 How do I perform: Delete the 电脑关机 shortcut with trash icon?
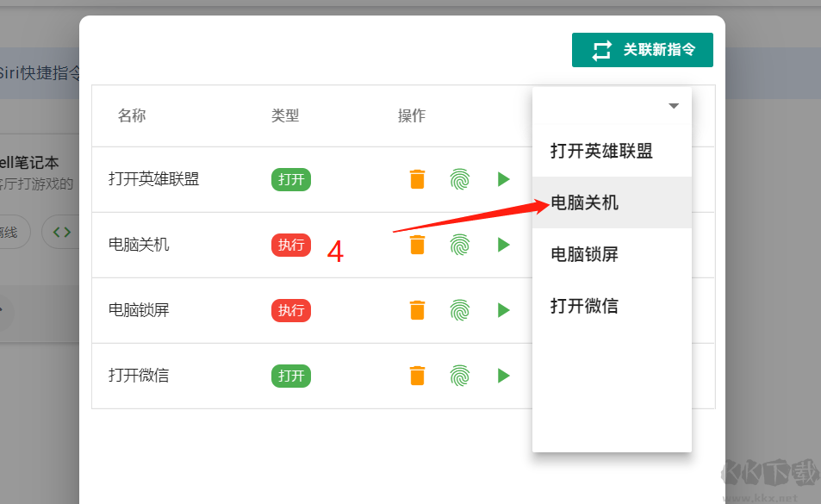click(417, 245)
